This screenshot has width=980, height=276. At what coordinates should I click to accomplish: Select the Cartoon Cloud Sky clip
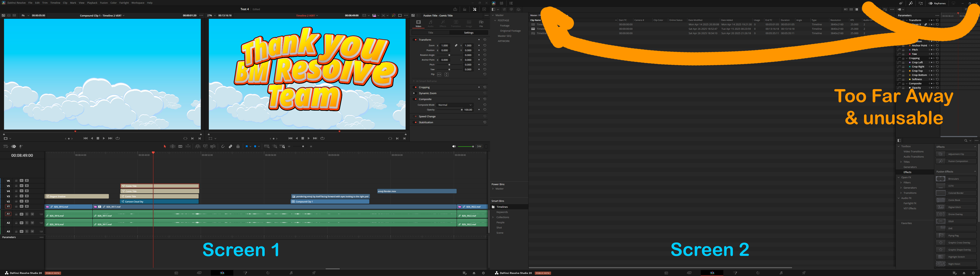pos(159,202)
